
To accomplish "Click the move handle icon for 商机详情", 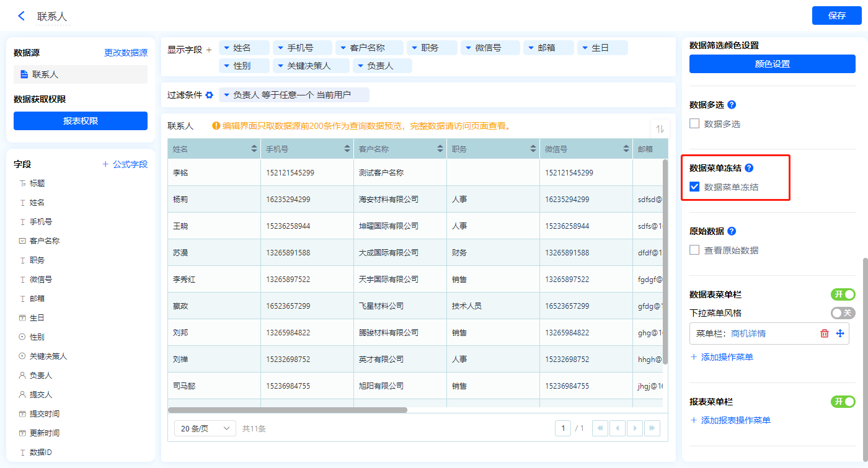I will pyautogui.click(x=840, y=333).
